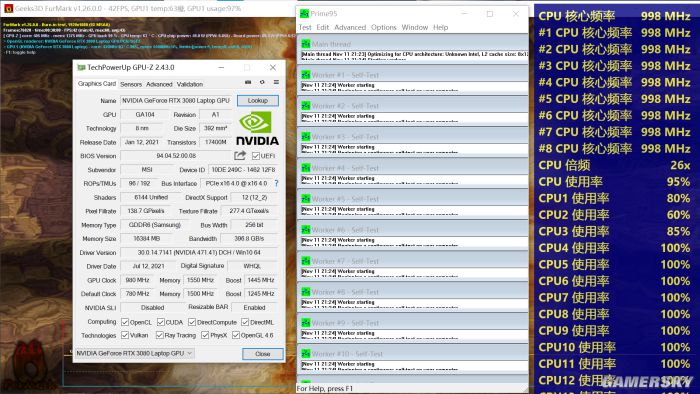Open the Prime95 Advanced menu

350,27
